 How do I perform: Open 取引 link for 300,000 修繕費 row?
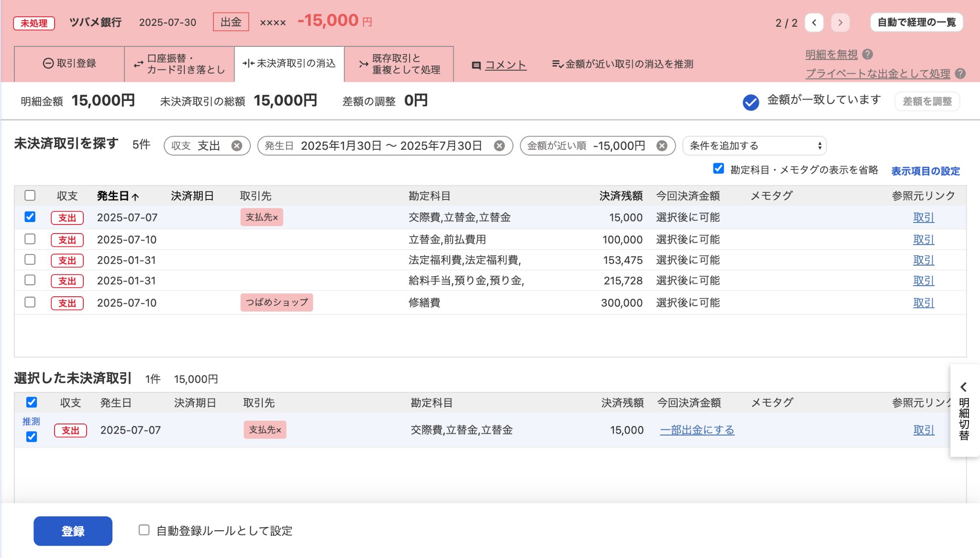point(924,303)
